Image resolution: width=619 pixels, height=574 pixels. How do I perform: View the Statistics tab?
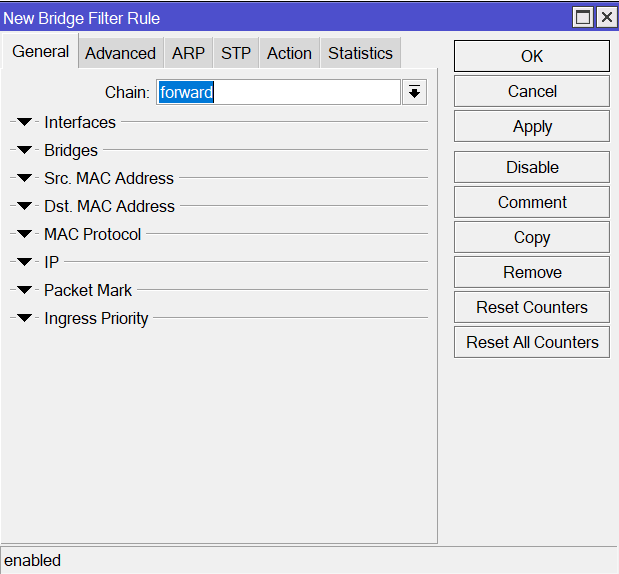click(360, 53)
